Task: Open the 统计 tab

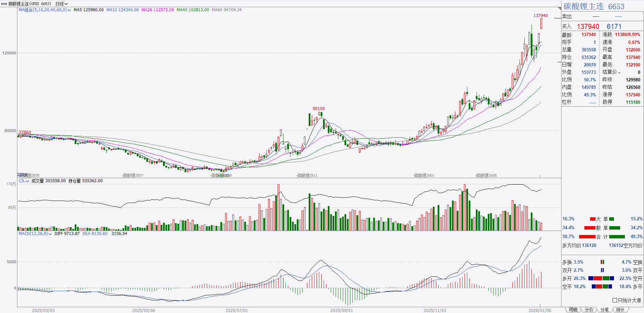Action: [620, 310]
